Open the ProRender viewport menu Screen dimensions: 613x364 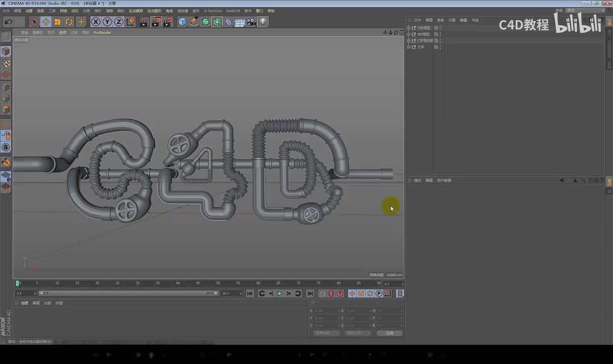[102, 32]
